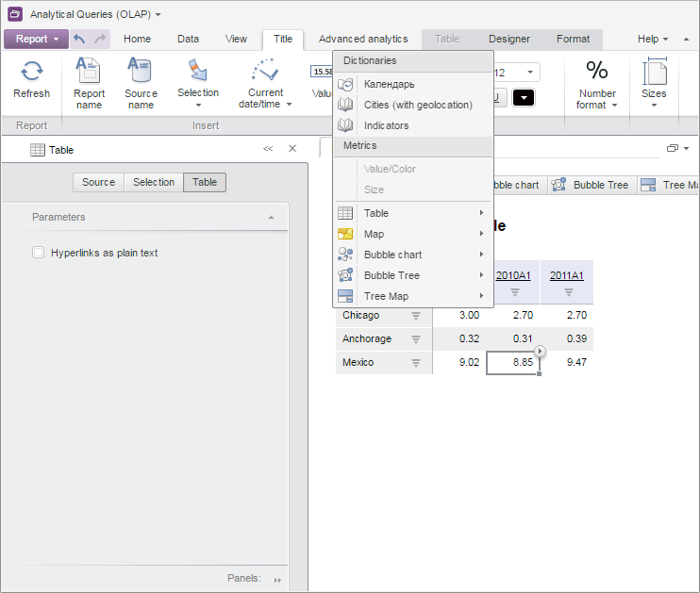Switch to the Selection panel toggle

coord(153,182)
